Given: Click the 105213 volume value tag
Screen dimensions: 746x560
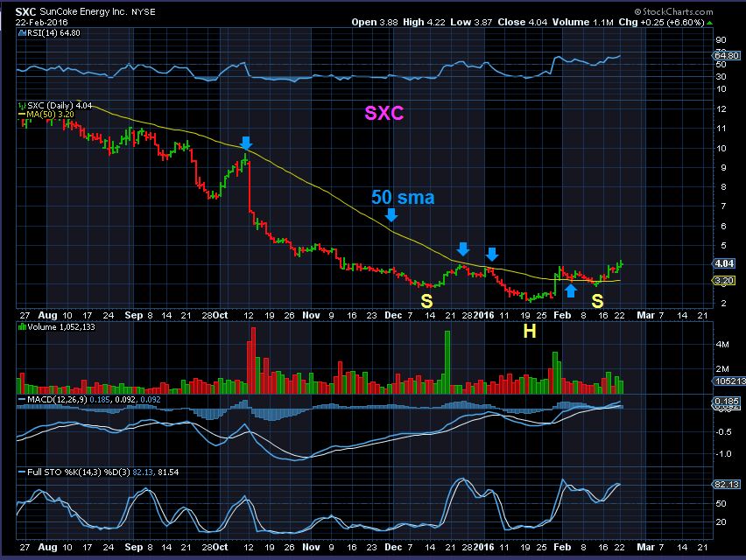Looking at the screenshot, I should tap(728, 381).
